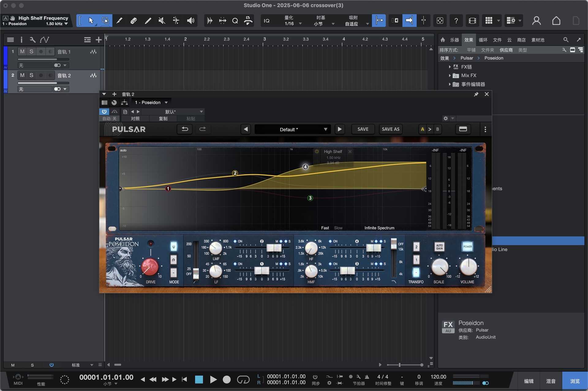This screenshot has height=391, width=588.
Task: Go to the Start page home icon
Action: (556, 20)
